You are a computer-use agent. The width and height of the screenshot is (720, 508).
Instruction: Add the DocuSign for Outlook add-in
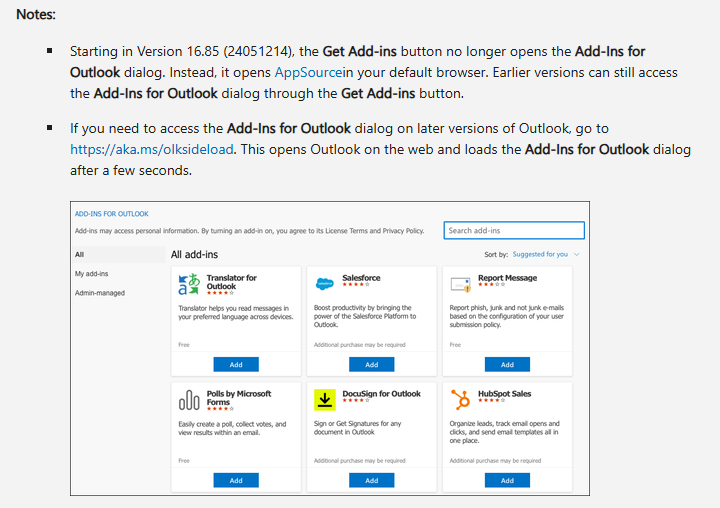(x=371, y=480)
